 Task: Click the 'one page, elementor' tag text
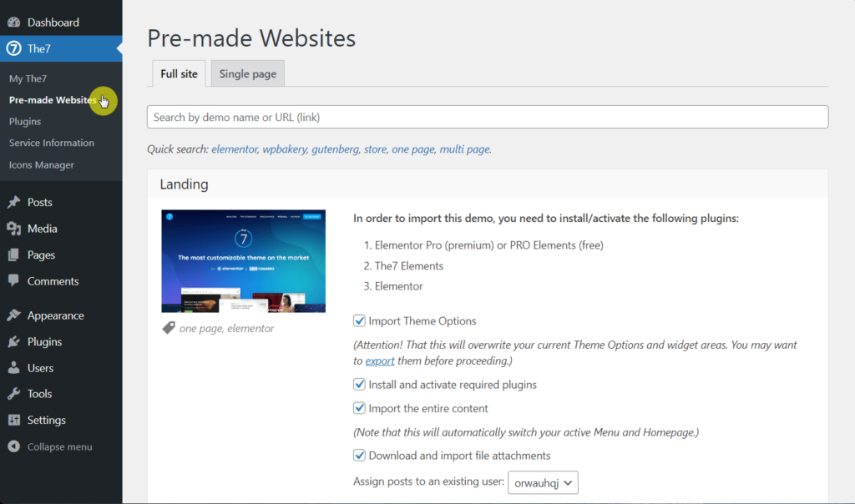coord(227,329)
